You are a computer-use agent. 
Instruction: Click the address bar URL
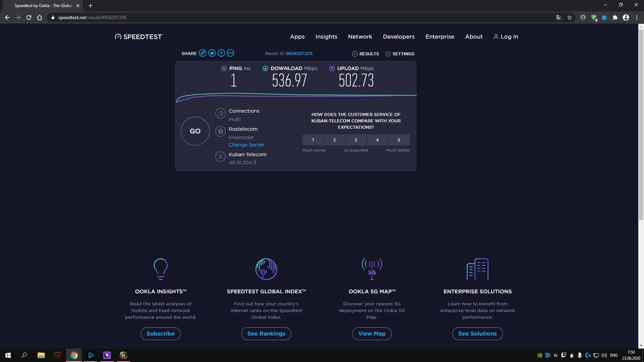click(x=92, y=17)
